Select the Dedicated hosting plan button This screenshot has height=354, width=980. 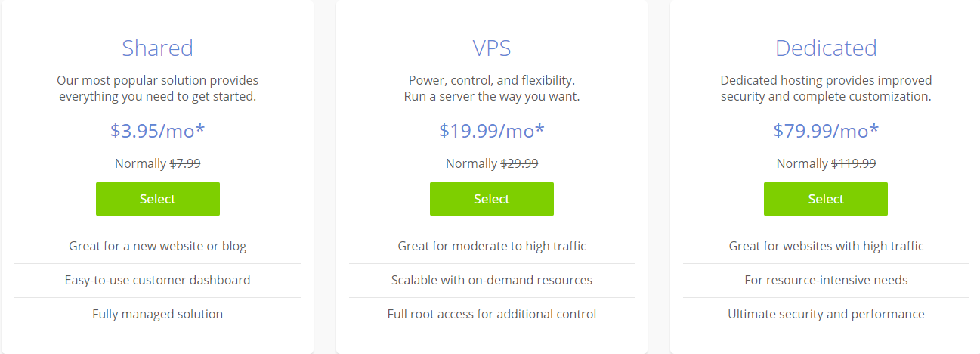(825, 199)
